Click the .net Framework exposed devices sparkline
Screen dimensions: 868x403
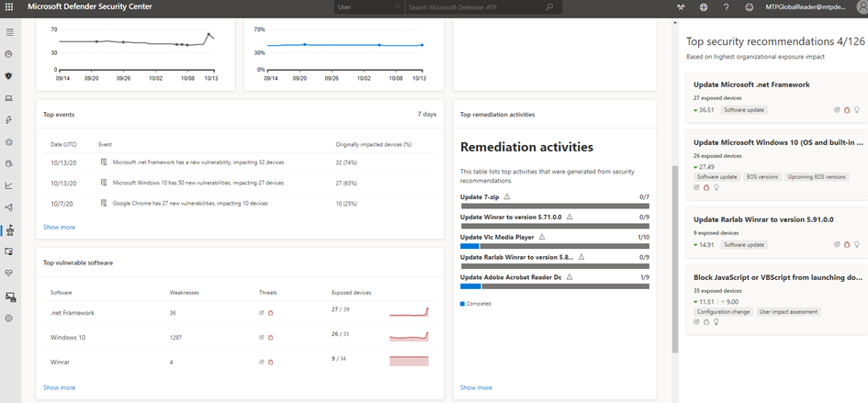pos(409,312)
